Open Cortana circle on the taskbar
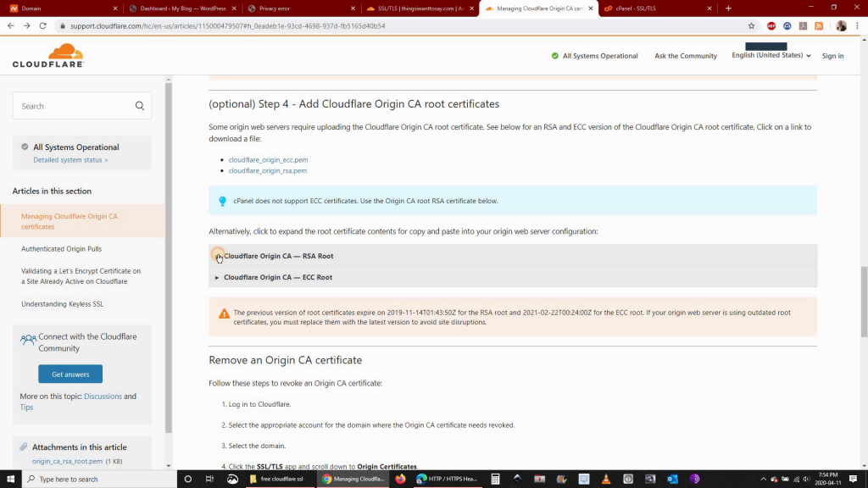Screen dimensions: 868x488 click(187, 480)
